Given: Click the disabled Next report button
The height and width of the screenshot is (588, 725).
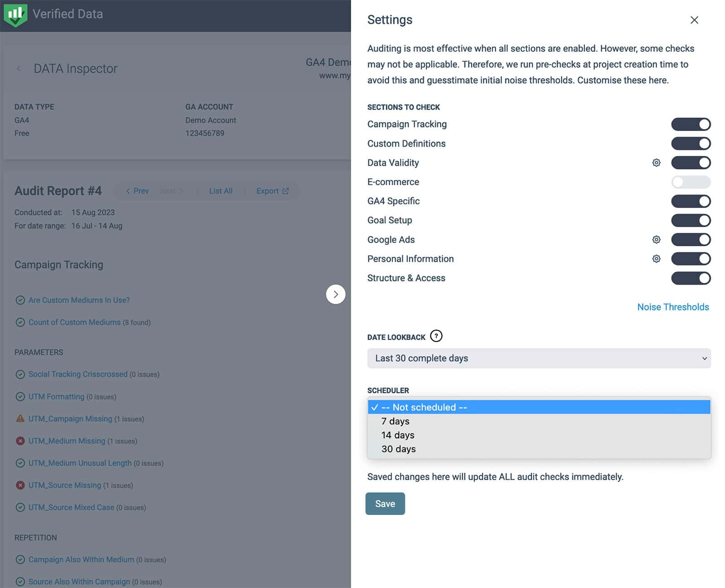Looking at the screenshot, I should point(171,191).
